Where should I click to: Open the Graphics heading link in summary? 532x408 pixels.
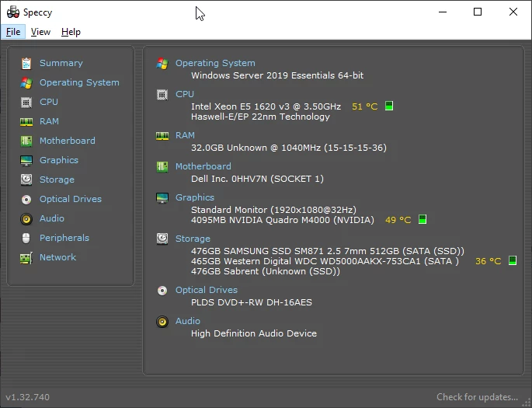point(195,197)
